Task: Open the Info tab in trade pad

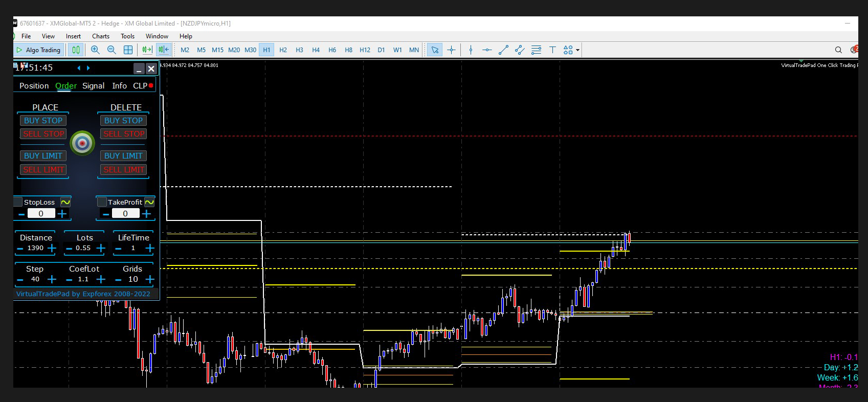Action: (120, 86)
